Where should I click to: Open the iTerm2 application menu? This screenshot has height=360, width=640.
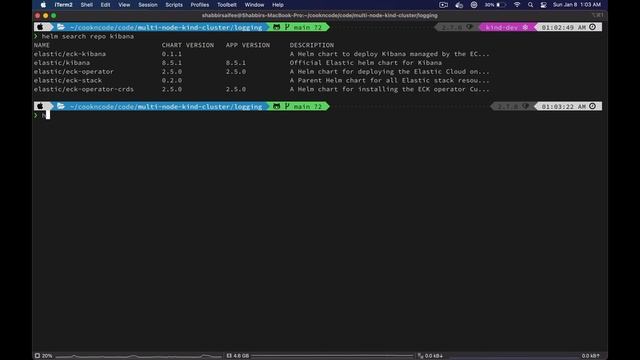click(x=63, y=5)
